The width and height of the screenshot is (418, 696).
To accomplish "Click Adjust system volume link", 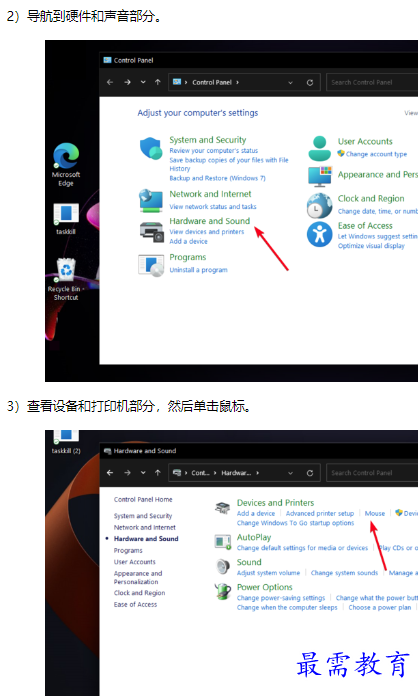I will tap(268, 573).
